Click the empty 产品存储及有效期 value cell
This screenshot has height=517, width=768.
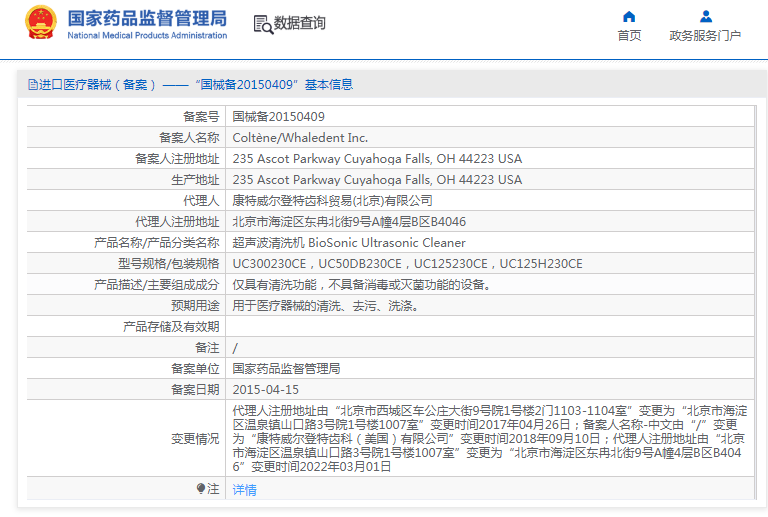click(490, 327)
